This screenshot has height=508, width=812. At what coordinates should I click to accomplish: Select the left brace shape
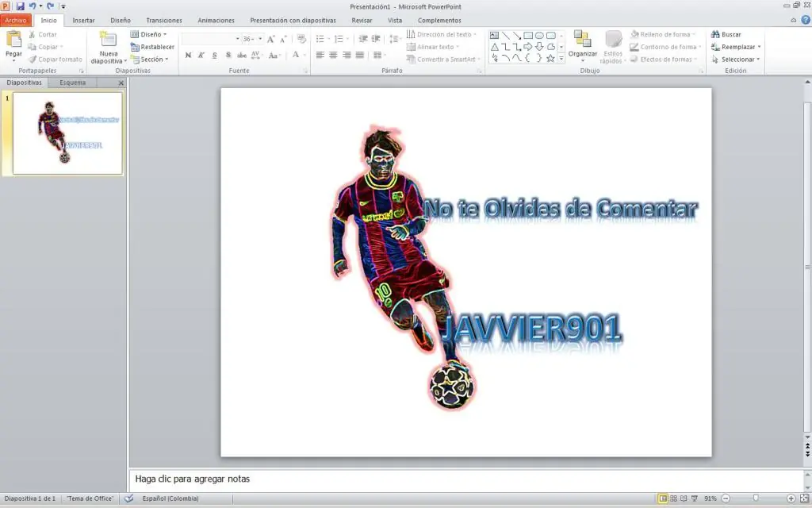(x=528, y=58)
